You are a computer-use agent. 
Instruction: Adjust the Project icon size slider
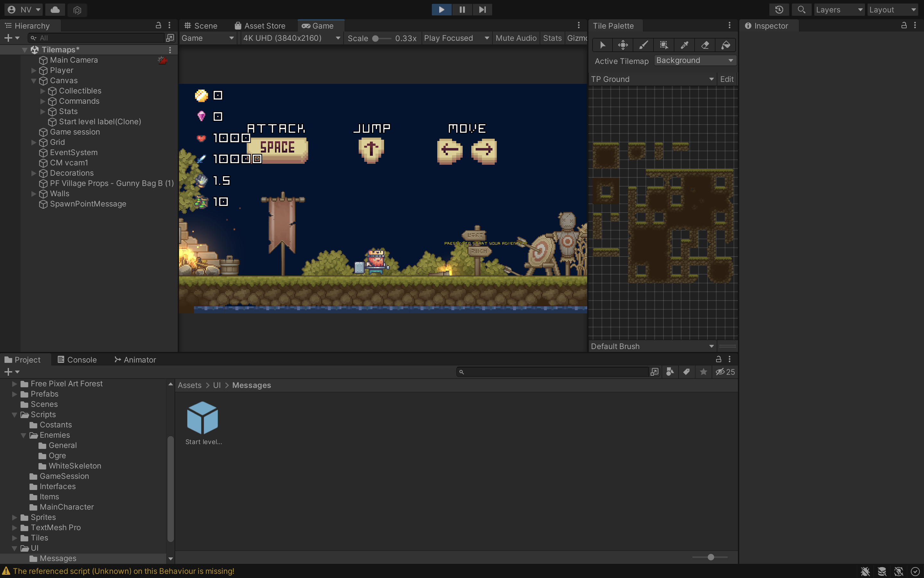click(710, 557)
